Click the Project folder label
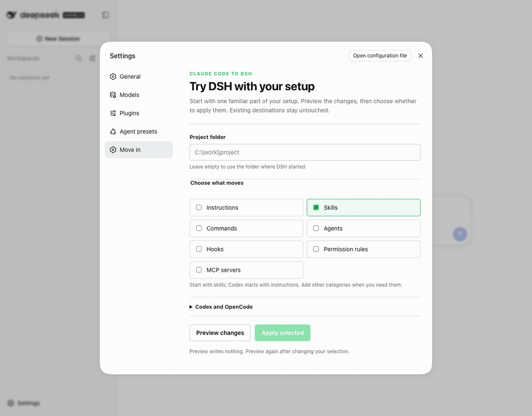 [x=207, y=137]
